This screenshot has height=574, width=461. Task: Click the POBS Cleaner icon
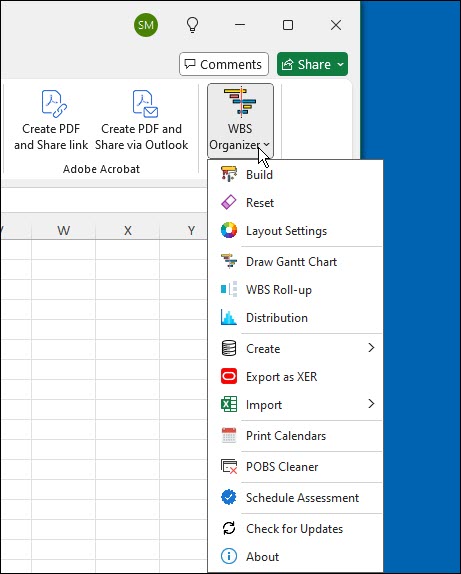pos(229,466)
